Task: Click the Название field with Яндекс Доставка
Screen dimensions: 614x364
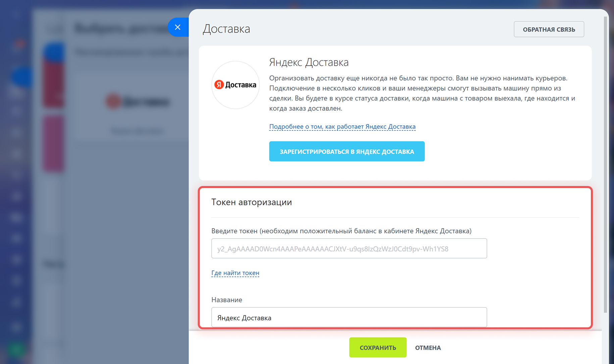Action: (349, 317)
